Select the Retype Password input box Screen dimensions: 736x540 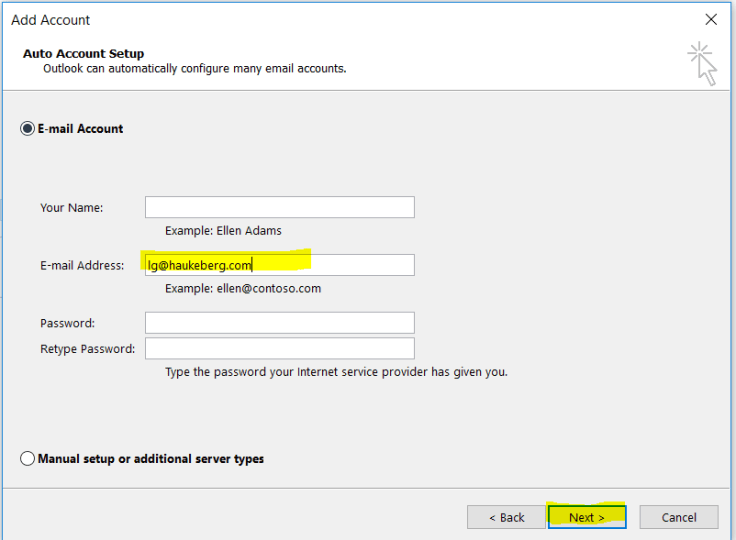pos(279,348)
